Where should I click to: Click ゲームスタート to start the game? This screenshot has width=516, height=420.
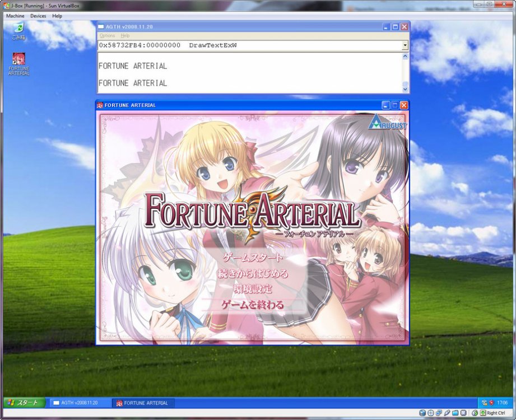coord(253,258)
